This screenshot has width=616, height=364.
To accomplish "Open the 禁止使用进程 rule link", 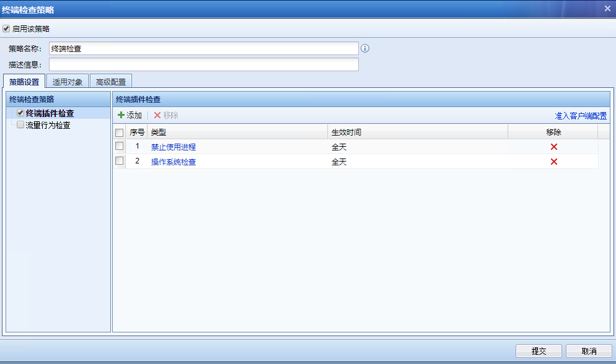I will tap(174, 147).
